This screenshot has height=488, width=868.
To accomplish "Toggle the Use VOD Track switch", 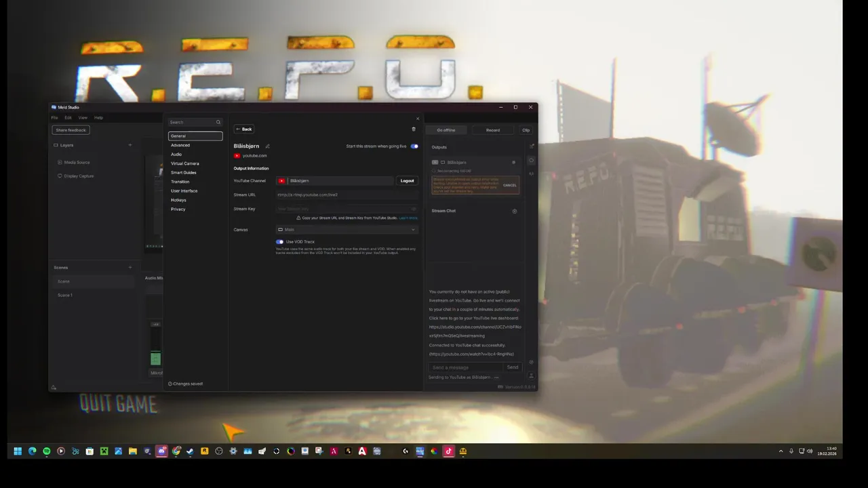I will click(279, 242).
